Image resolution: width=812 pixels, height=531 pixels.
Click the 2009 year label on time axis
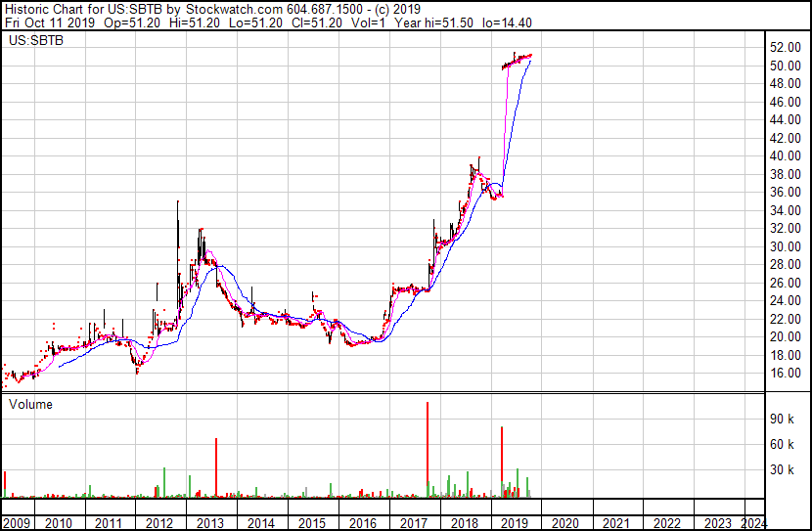[x=17, y=523]
